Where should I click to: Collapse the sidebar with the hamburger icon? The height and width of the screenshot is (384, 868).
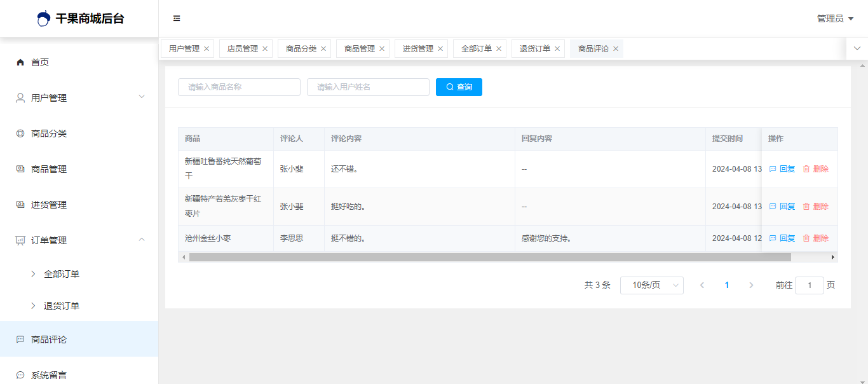pyautogui.click(x=177, y=18)
